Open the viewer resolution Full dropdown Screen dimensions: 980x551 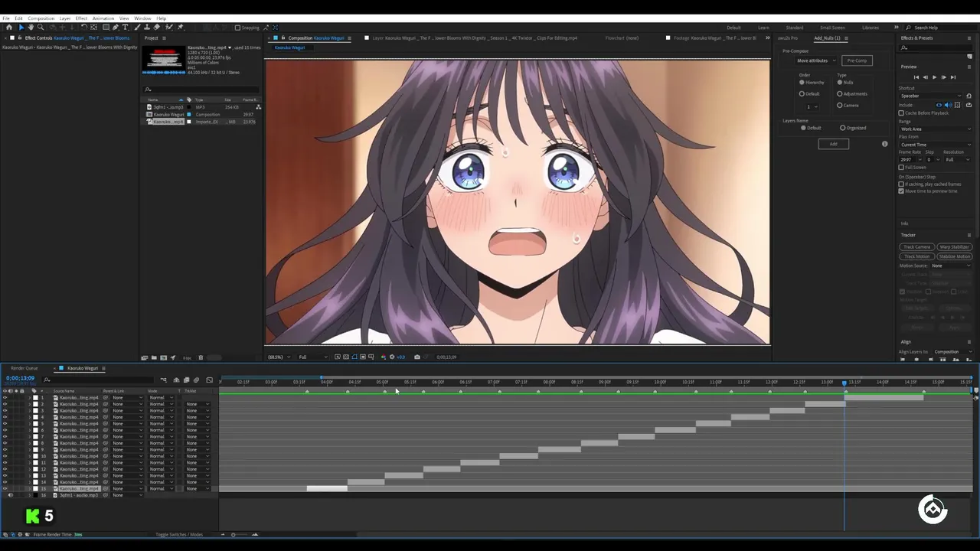coord(312,357)
